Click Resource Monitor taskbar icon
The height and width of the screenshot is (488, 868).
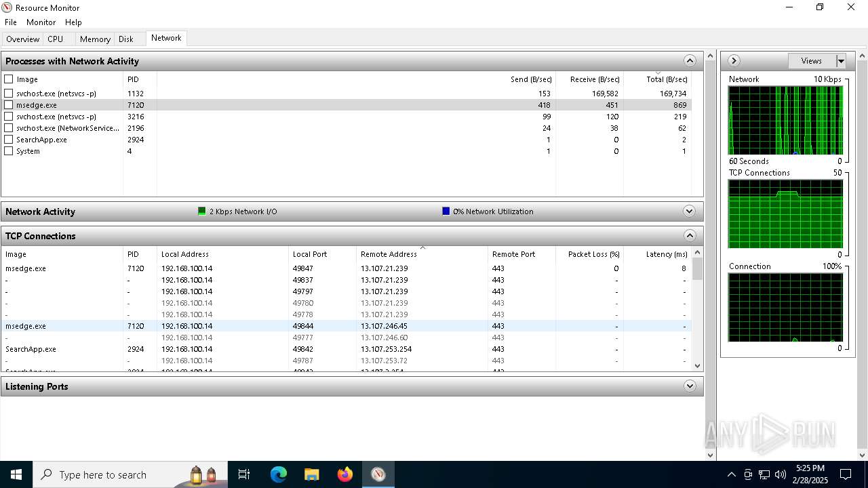[x=378, y=474]
